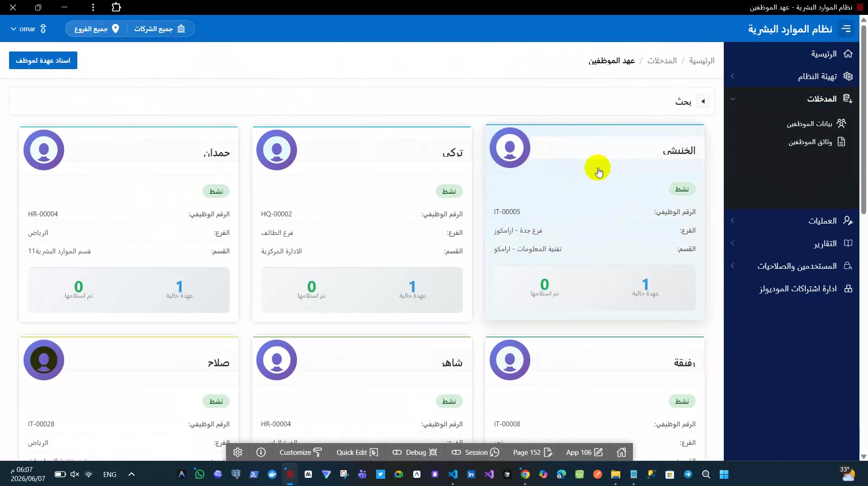Open the الخنشى employee card avatar
This screenshot has height=486, width=868.
tap(510, 148)
